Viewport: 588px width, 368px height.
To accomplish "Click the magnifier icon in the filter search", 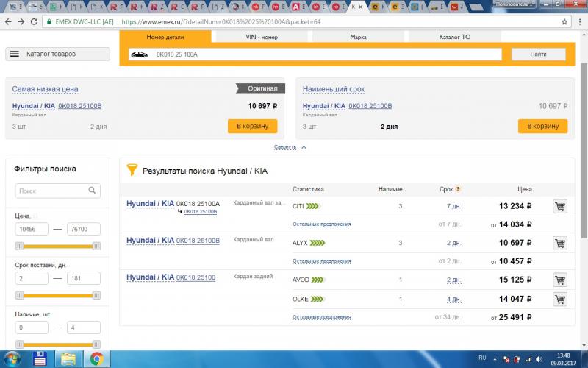I will pos(93,191).
